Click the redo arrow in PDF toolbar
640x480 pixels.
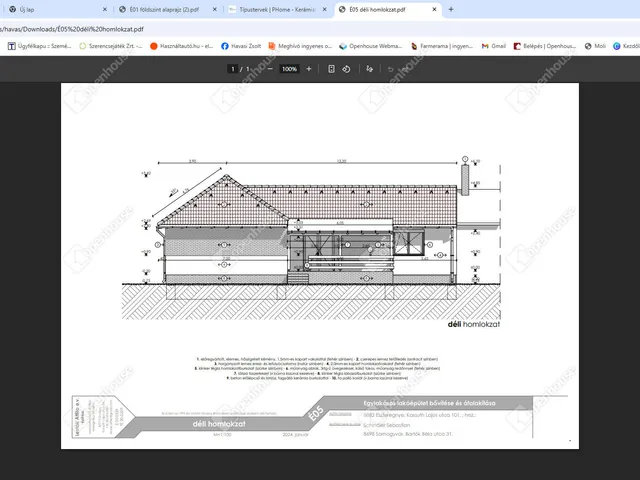pyautogui.click(x=404, y=69)
